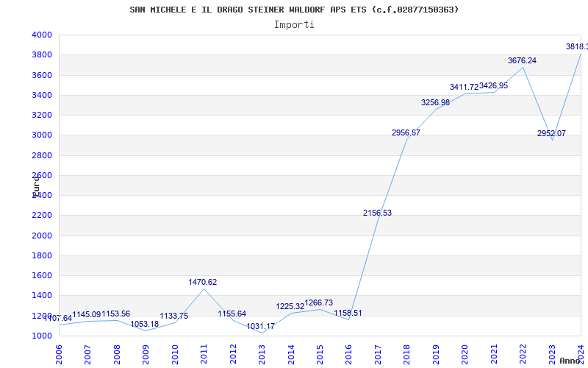The image size is (588, 368).
Task: Click y-axis value 2000
Action: tap(41, 236)
